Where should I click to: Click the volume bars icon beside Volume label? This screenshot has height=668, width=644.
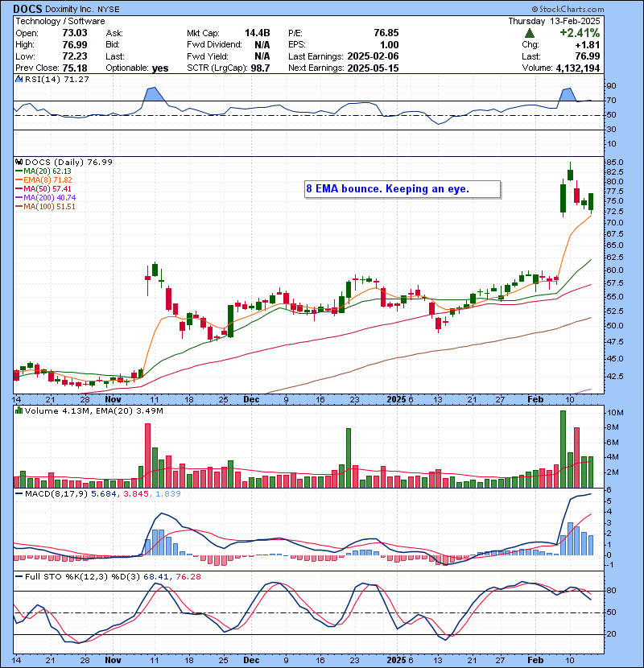tap(19, 410)
